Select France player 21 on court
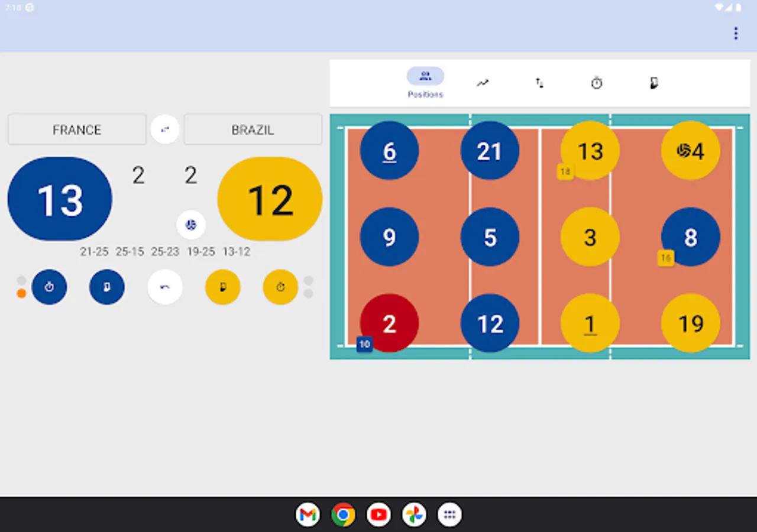The height and width of the screenshot is (532, 757). (490, 151)
